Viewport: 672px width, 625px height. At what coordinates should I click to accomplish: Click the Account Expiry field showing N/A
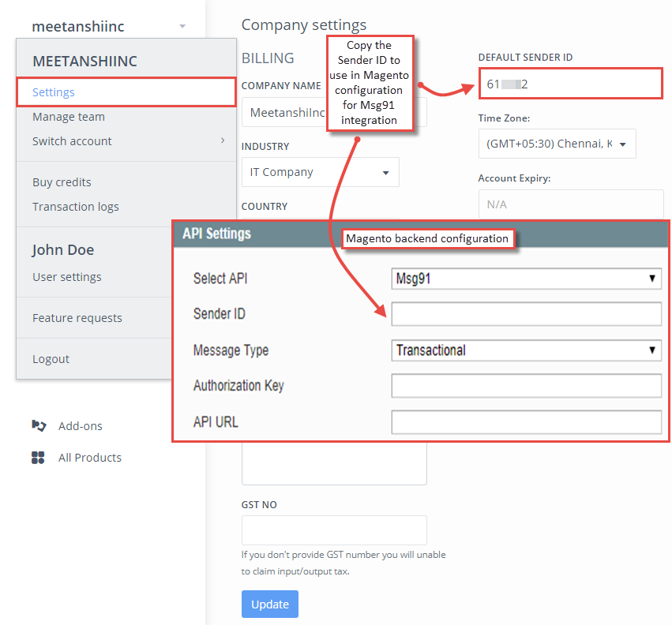click(x=571, y=204)
